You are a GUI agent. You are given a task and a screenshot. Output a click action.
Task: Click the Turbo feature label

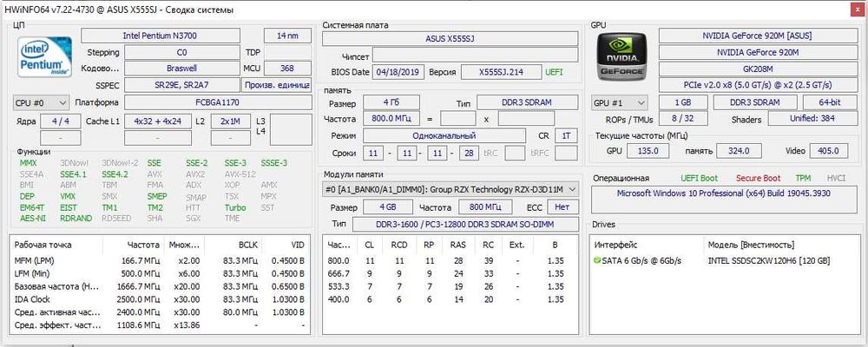(235, 207)
